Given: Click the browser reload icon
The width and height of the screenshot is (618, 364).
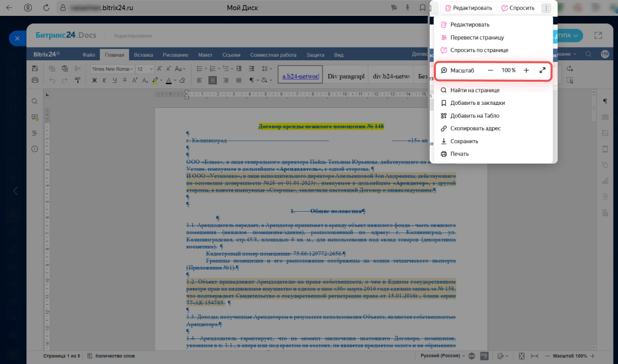Looking at the screenshot, I should tap(47, 8).
